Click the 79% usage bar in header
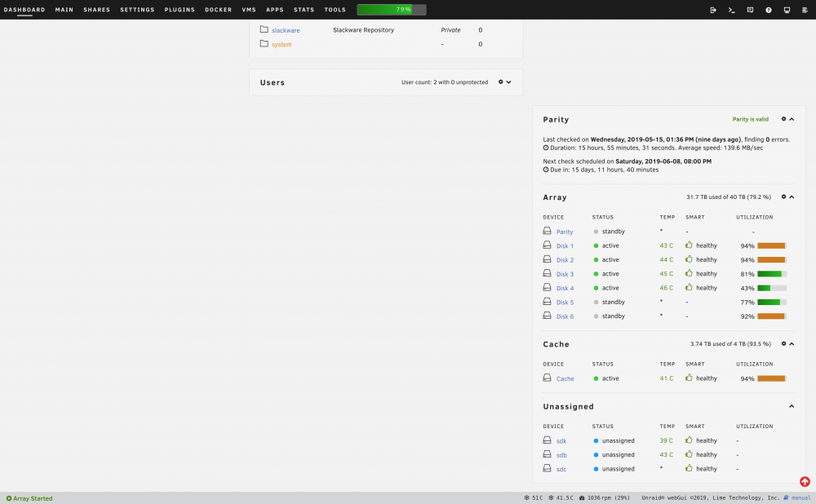The height and width of the screenshot is (504, 816). point(392,9)
